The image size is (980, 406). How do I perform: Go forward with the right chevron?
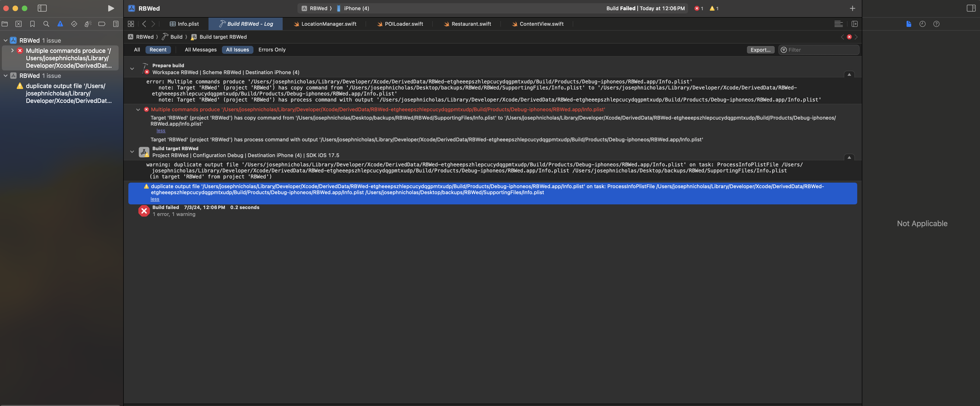click(153, 24)
